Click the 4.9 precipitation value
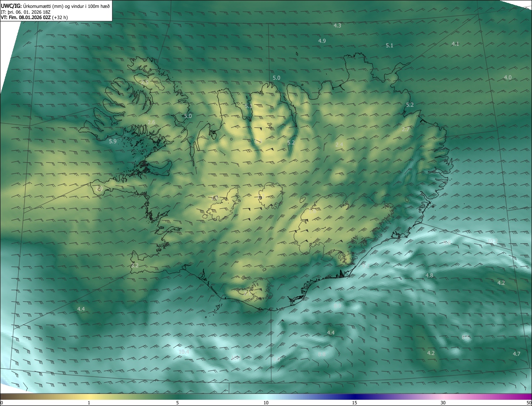Screen dimensions: 532x406 322,41
